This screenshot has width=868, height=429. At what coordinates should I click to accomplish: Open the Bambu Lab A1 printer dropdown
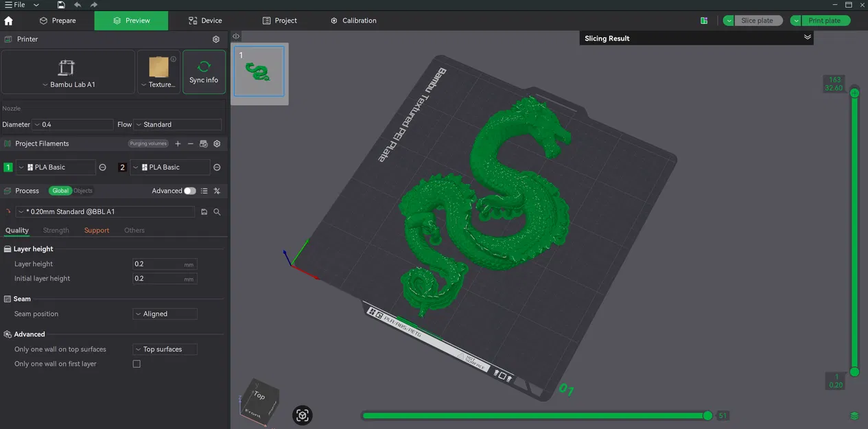click(68, 71)
